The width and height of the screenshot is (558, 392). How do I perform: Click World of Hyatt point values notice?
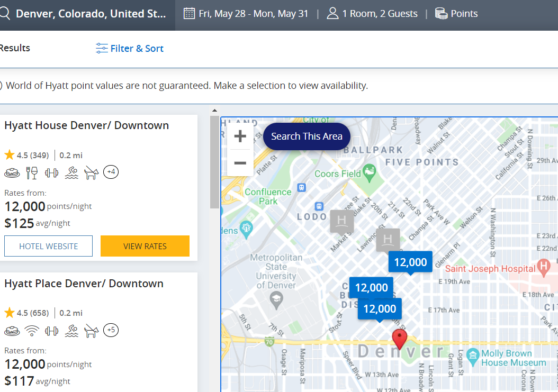[186, 86]
